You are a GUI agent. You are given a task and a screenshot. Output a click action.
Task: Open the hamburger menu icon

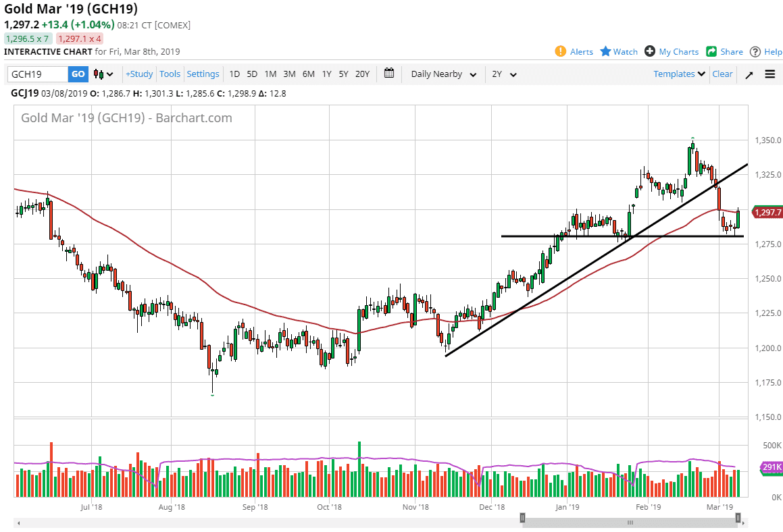pos(770,74)
